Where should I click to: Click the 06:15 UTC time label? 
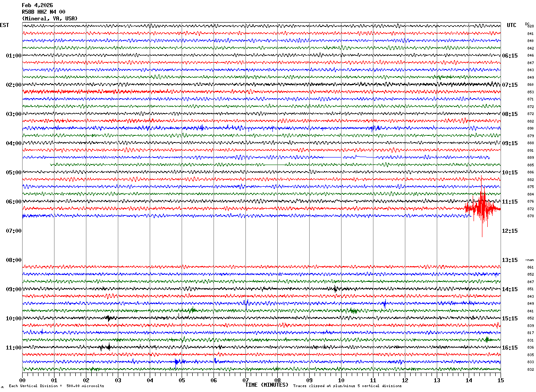pos(510,56)
